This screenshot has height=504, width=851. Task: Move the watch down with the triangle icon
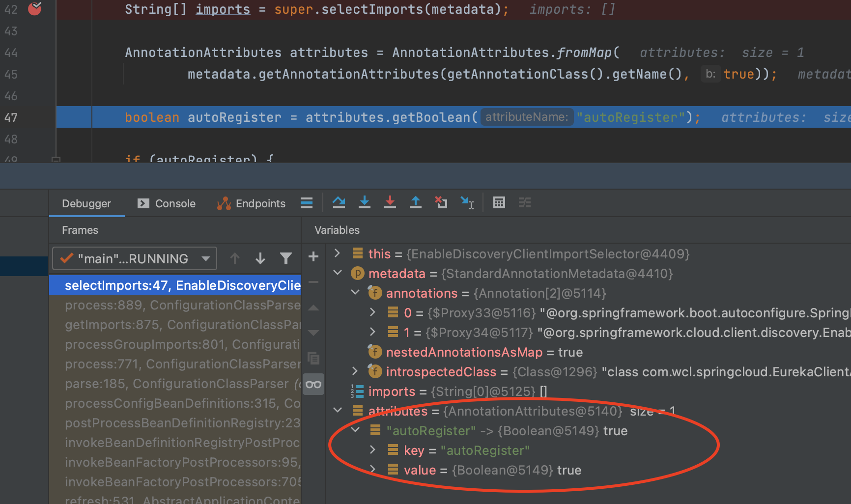(313, 333)
